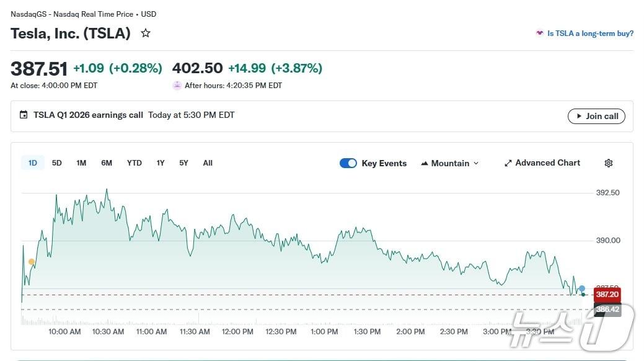Click the expand arrows icon for Advanced Chart
This screenshot has width=644, height=361.
click(508, 163)
